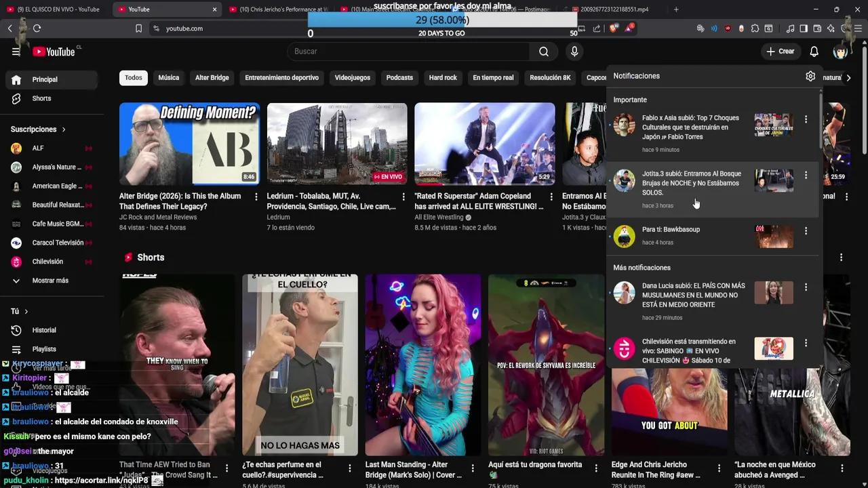This screenshot has height=488, width=868.
Task: Select the Videojuegos filter chip
Action: (353, 78)
